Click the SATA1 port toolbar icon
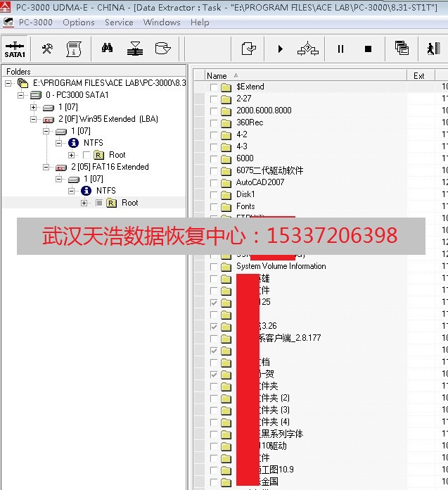 point(15,49)
